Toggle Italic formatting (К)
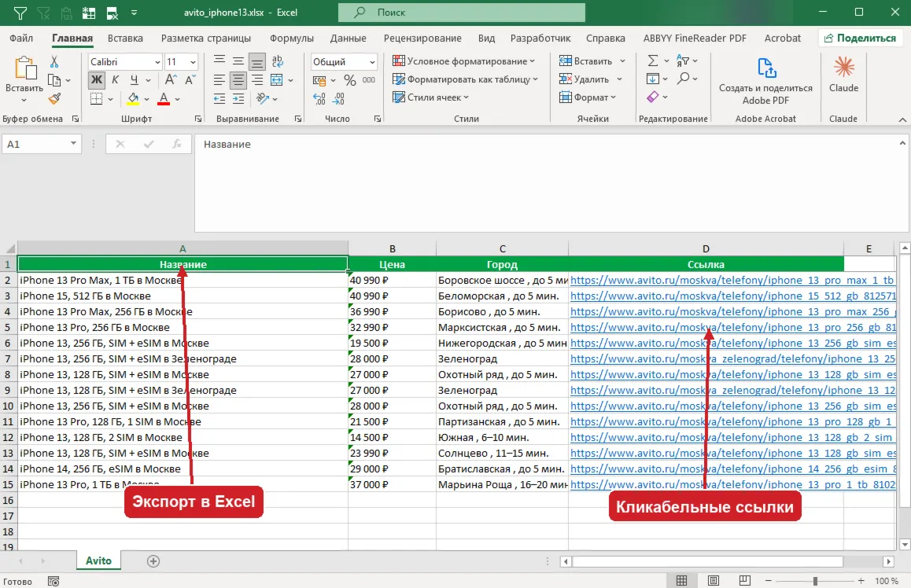The width and height of the screenshot is (911, 588). [115, 80]
